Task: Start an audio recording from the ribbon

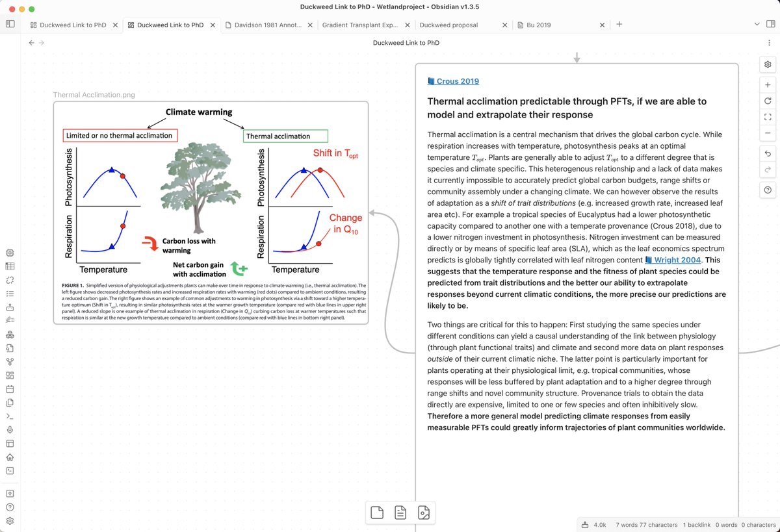Action: (x=10, y=429)
